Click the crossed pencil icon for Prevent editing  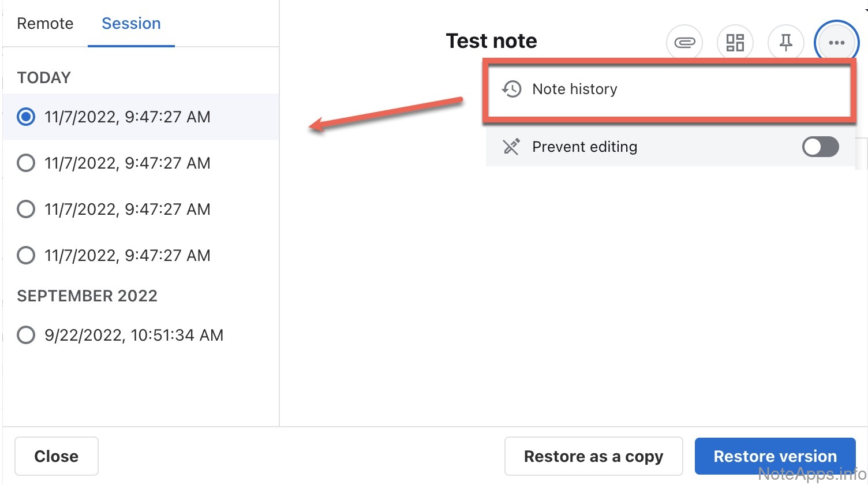pos(511,147)
